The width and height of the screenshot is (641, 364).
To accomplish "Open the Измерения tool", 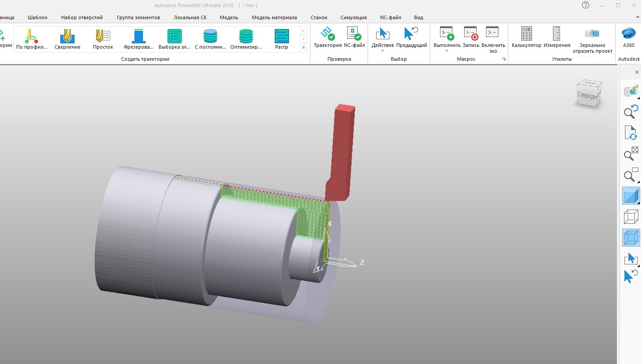I will click(557, 39).
